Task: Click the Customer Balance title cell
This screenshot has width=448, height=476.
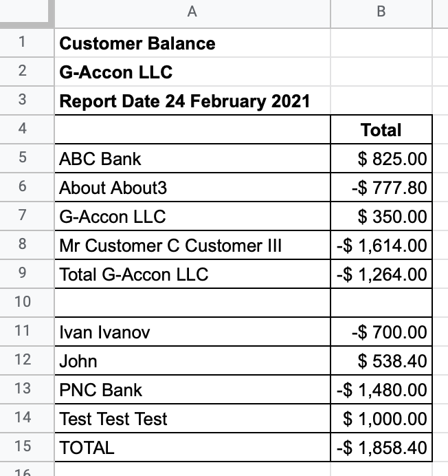Action: tap(192, 43)
